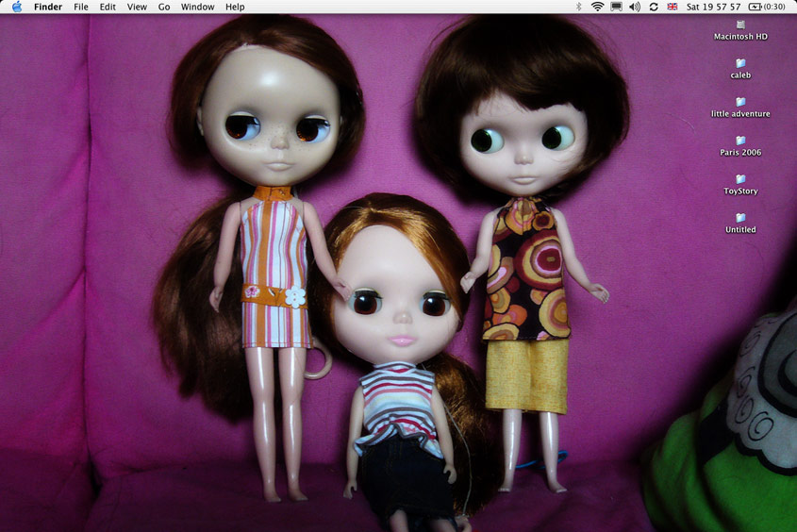Click the Paris 2006 label text
Screen dimensions: 797x532
[740, 153]
